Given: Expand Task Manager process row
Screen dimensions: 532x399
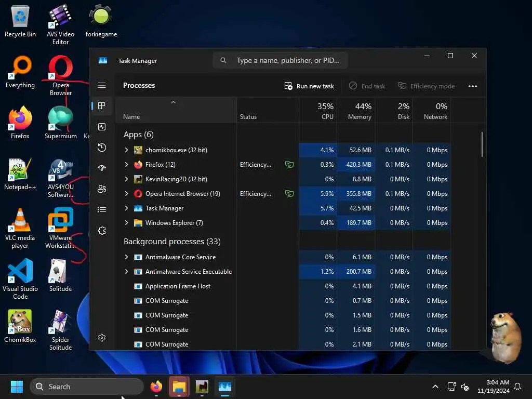Looking at the screenshot, I should pos(127,208).
